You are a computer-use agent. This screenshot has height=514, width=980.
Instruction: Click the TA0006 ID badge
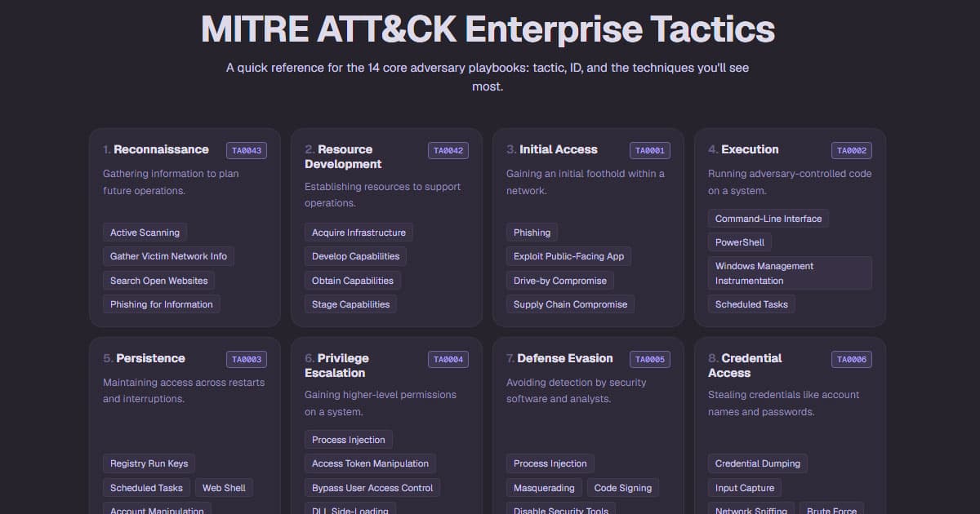852,359
